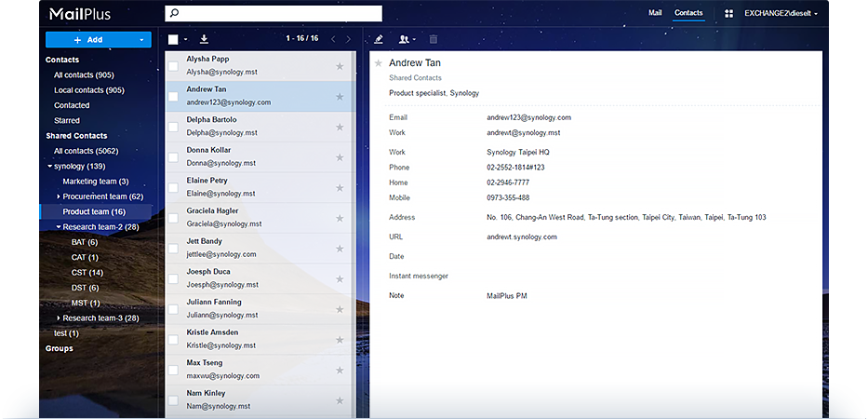Star the Max Tseng contact row
The image size is (868, 419).
click(340, 371)
